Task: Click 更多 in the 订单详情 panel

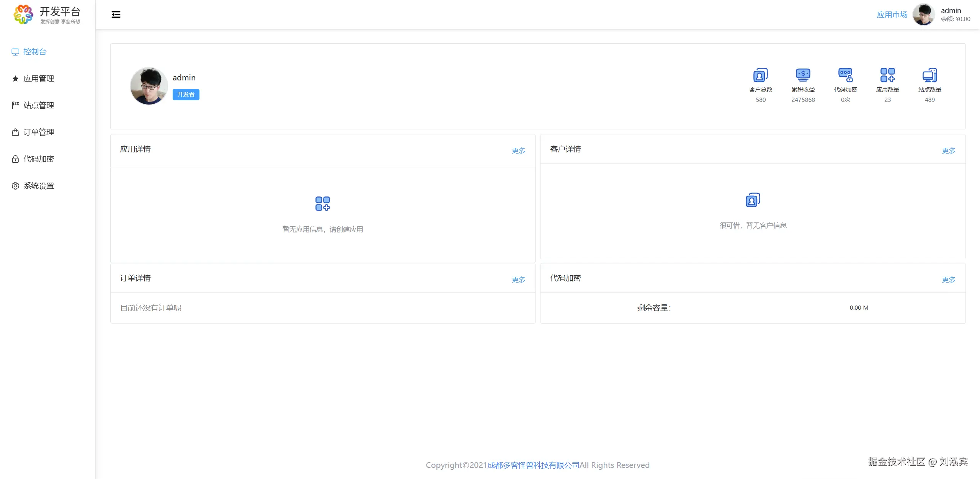Action: [x=518, y=280]
